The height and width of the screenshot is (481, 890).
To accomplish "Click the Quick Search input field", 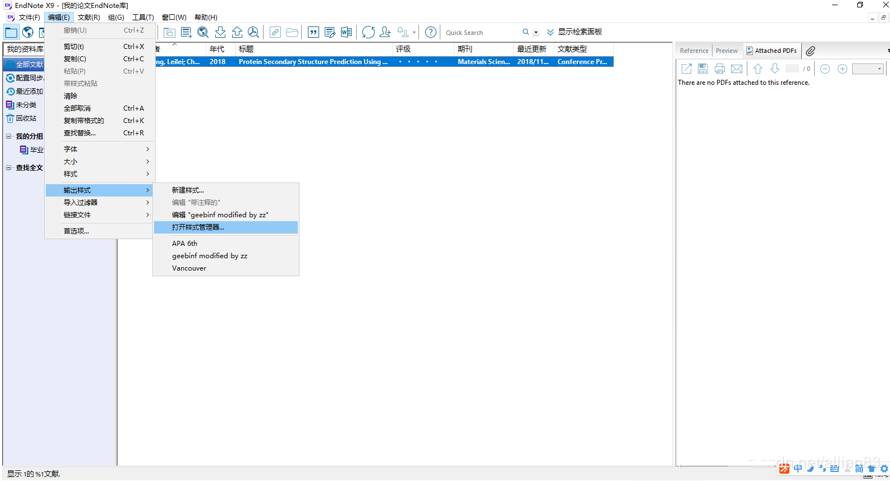I will click(480, 32).
